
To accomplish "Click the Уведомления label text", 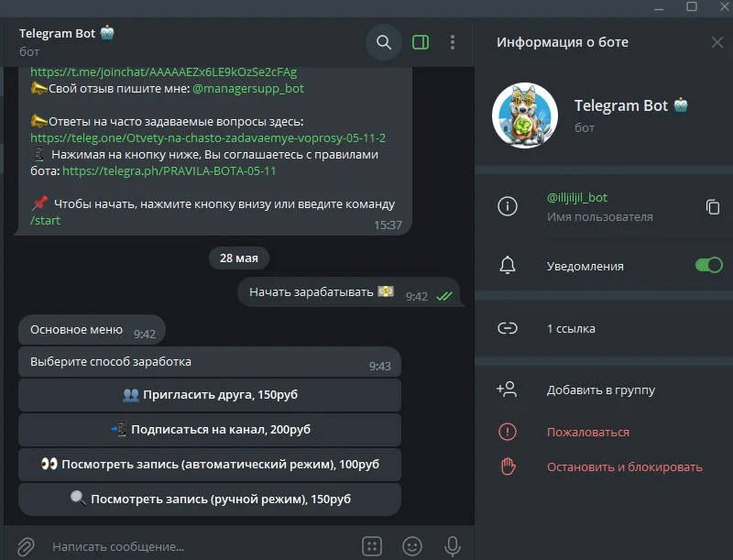I will [x=585, y=266].
